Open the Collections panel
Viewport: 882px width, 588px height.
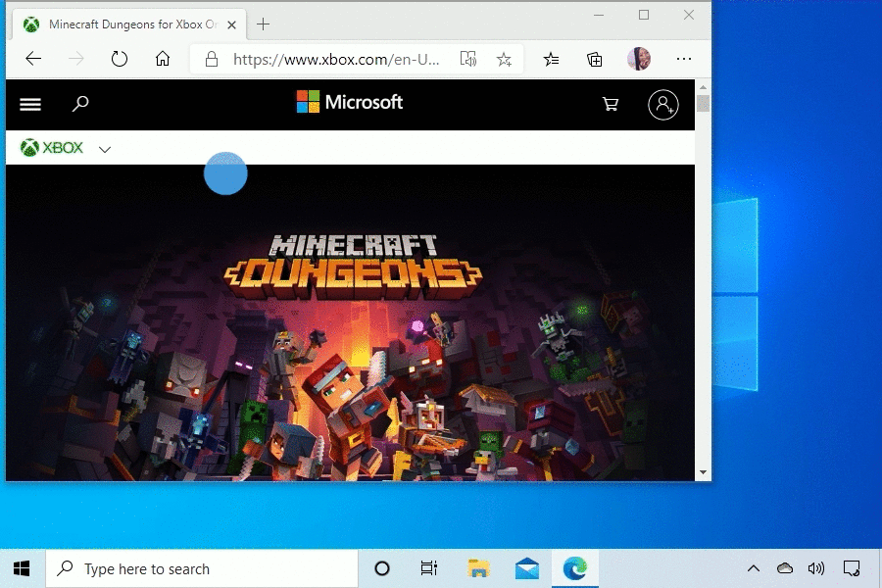(x=595, y=59)
